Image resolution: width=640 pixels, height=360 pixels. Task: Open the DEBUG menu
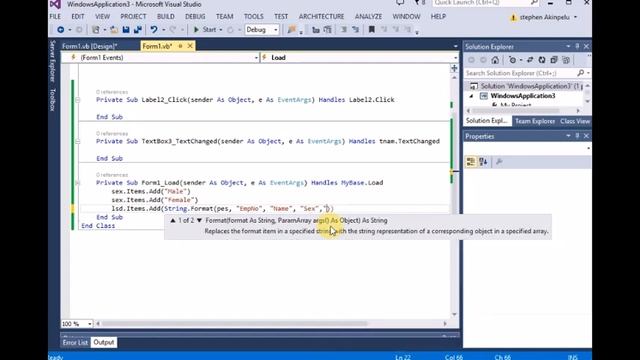[x=195, y=16]
